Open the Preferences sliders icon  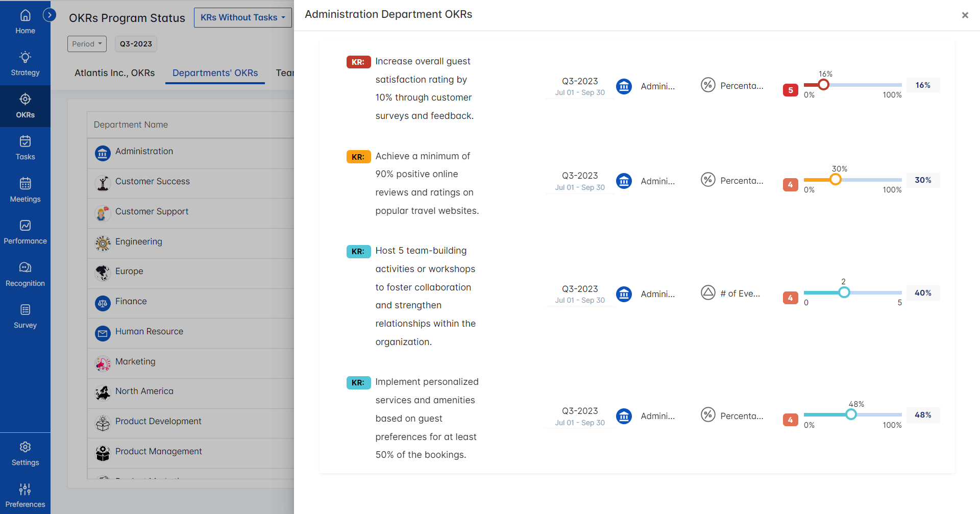pyautogui.click(x=25, y=496)
